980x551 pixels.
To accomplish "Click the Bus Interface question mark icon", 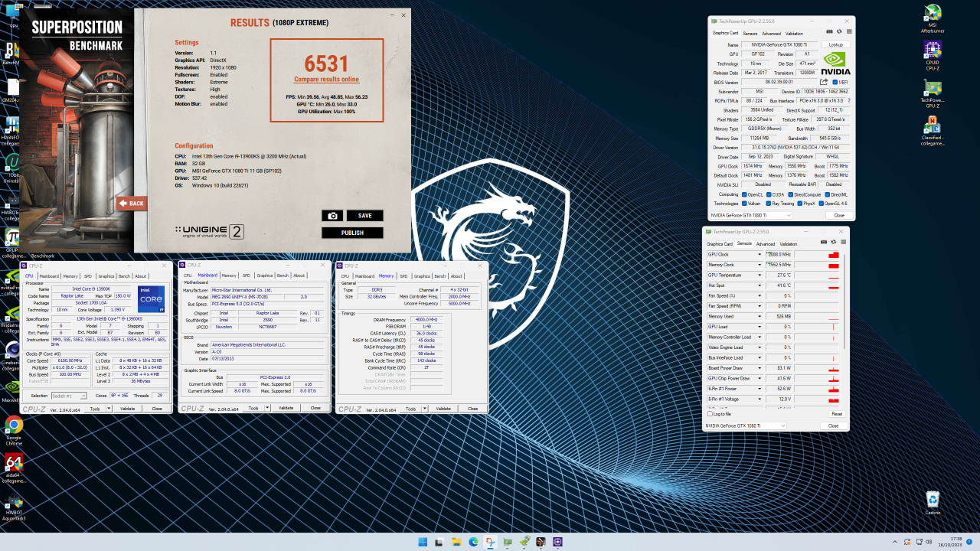I will point(848,100).
